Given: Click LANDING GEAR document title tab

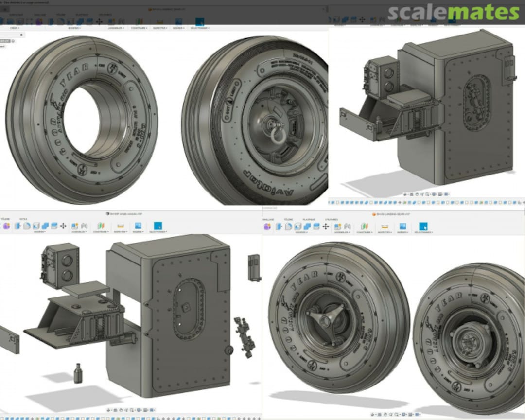Looking at the screenshot, I should pos(394,213).
